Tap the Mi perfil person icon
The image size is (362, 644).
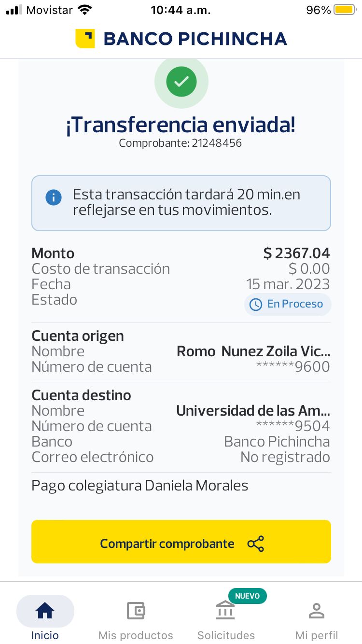pyautogui.click(x=317, y=611)
